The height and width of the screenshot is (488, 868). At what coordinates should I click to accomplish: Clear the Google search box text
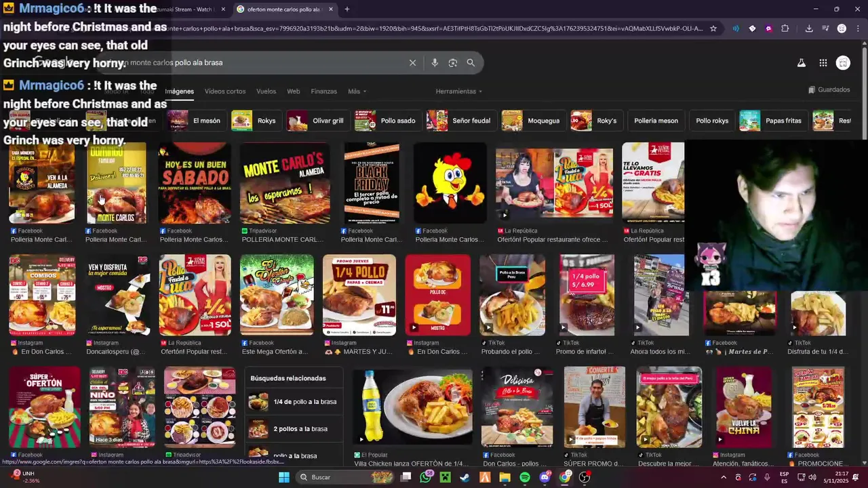pos(412,62)
